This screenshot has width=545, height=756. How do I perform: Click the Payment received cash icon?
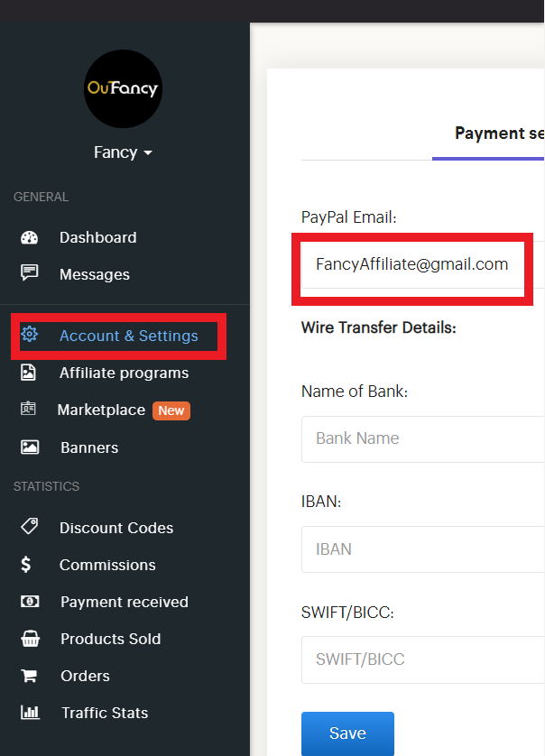pos(29,602)
